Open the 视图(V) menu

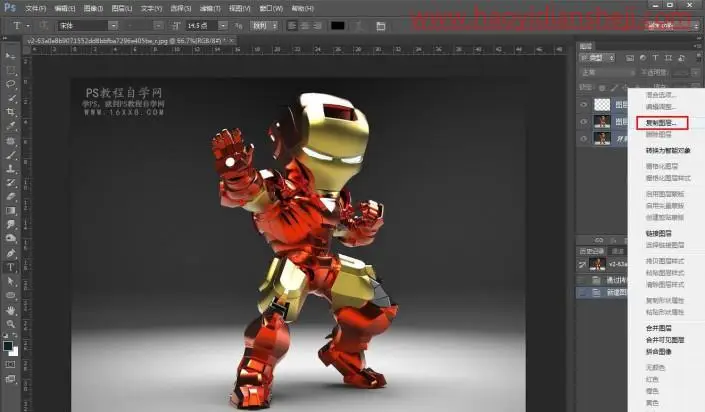click(x=239, y=9)
